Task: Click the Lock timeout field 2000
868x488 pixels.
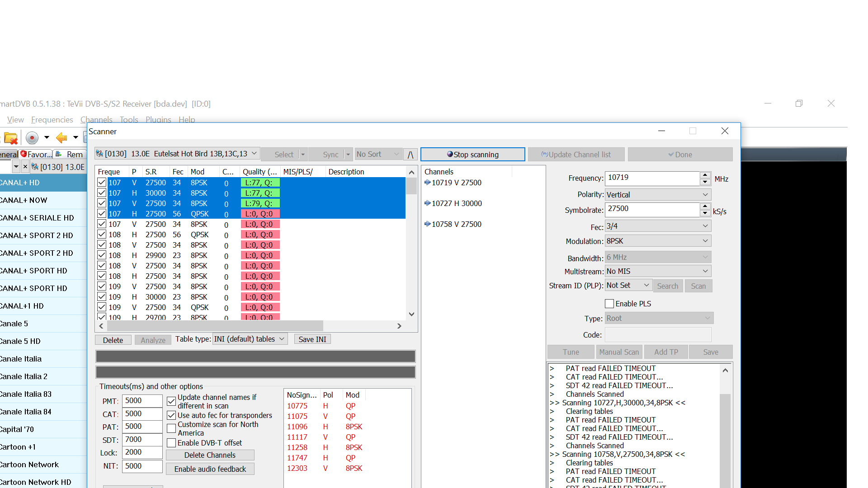Action: tap(142, 452)
